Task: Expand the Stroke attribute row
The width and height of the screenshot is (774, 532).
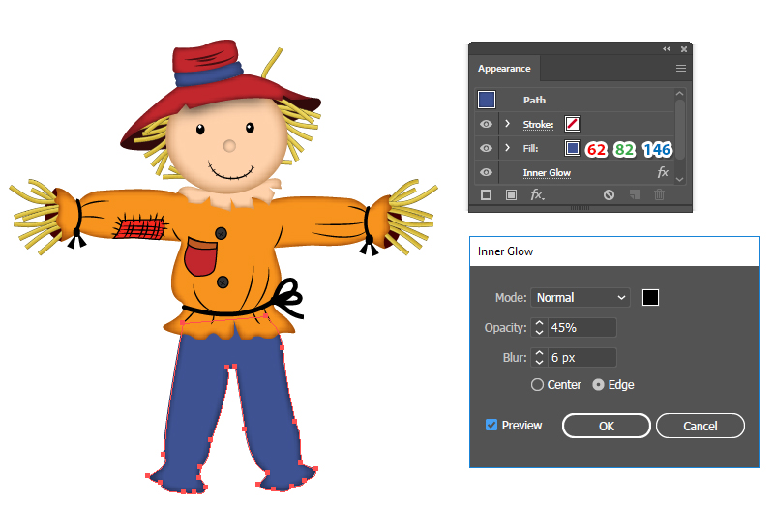Action: (507, 124)
